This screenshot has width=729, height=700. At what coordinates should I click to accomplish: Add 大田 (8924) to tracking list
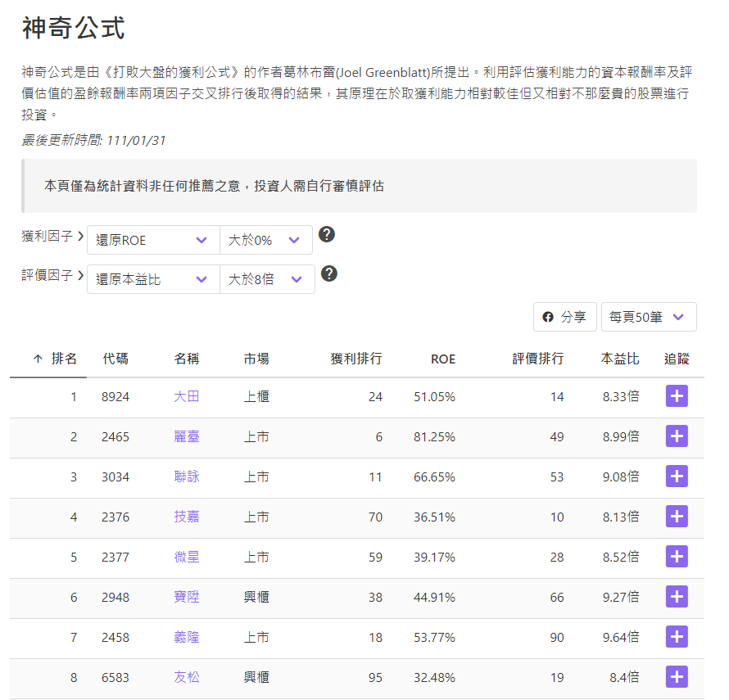tap(677, 396)
